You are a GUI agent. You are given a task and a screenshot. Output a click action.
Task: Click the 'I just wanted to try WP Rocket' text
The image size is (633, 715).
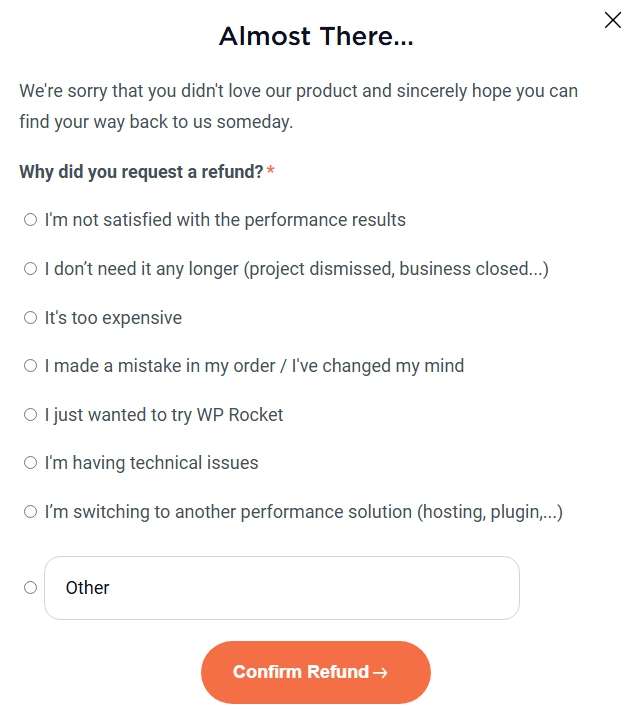tap(164, 415)
